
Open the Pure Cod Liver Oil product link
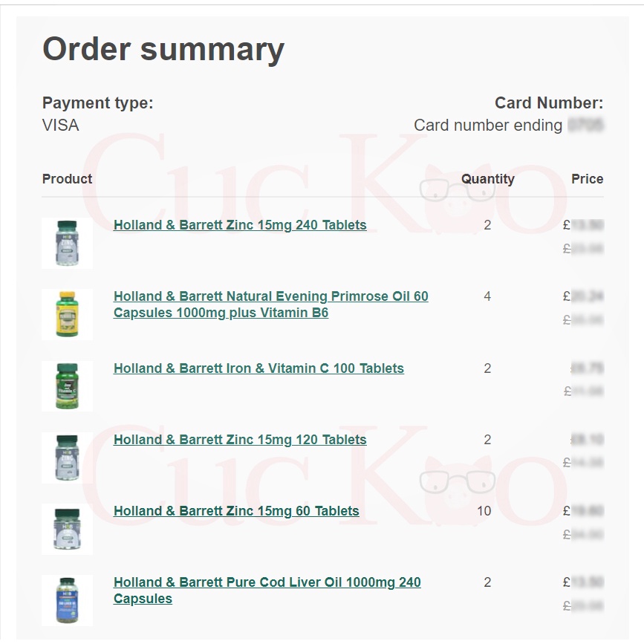[x=267, y=582]
